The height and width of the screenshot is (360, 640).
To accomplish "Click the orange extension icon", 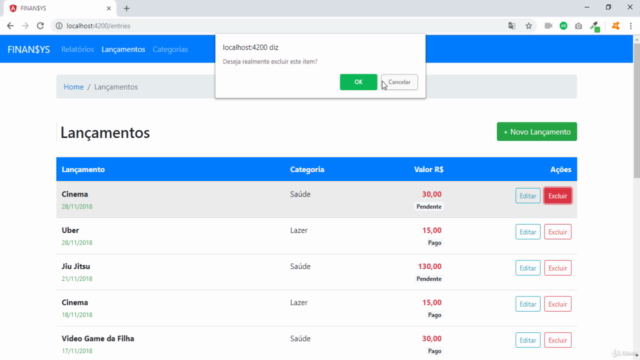I will (616, 26).
